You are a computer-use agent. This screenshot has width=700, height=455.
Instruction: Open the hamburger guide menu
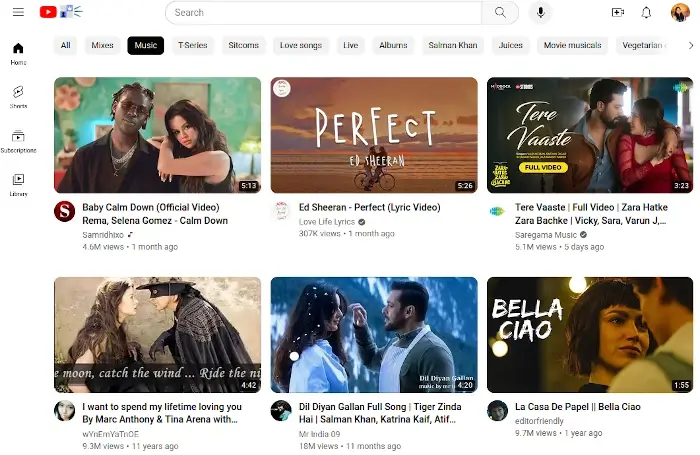pyautogui.click(x=18, y=12)
